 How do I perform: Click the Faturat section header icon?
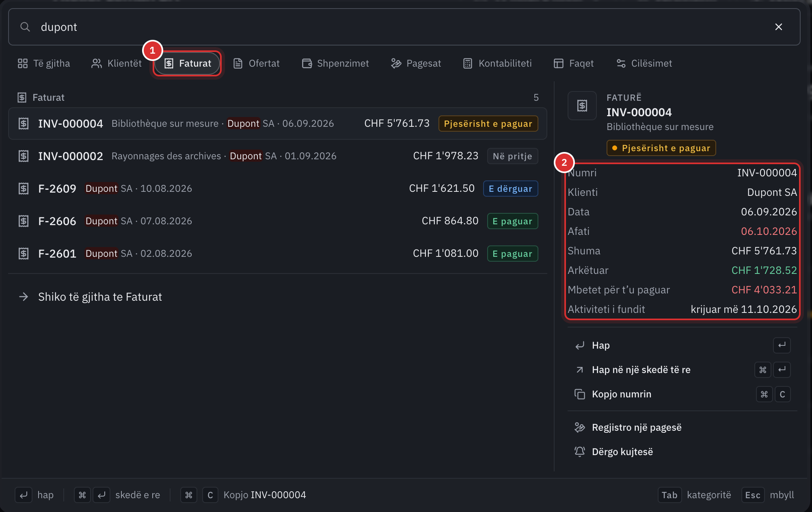22,98
